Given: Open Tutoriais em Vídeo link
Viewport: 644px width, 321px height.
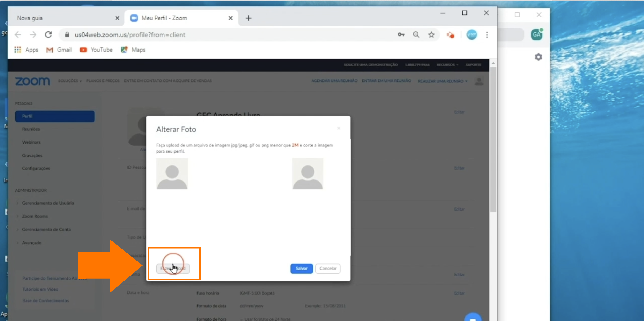Looking at the screenshot, I should coord(40,289).
